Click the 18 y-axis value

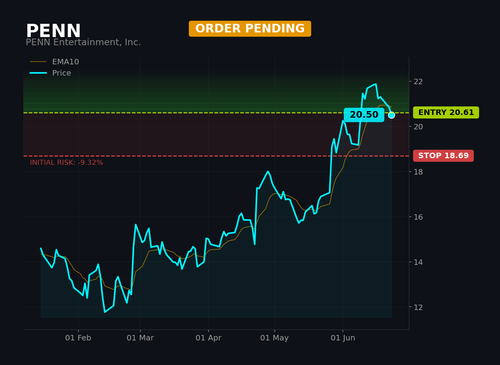pyautogui.click(x=418, y=172)
